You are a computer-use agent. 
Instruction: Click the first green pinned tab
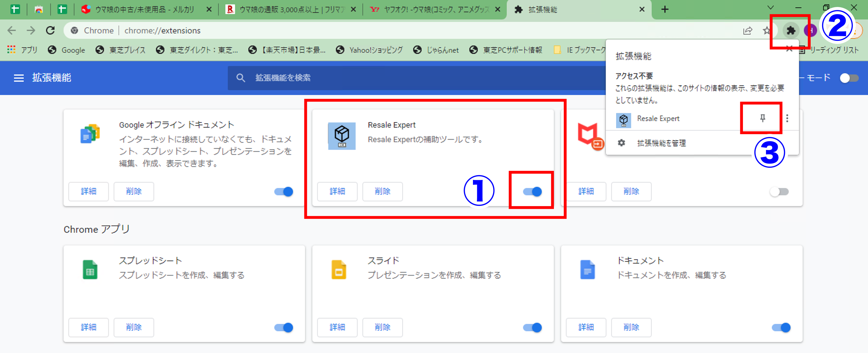pos(15,9)
